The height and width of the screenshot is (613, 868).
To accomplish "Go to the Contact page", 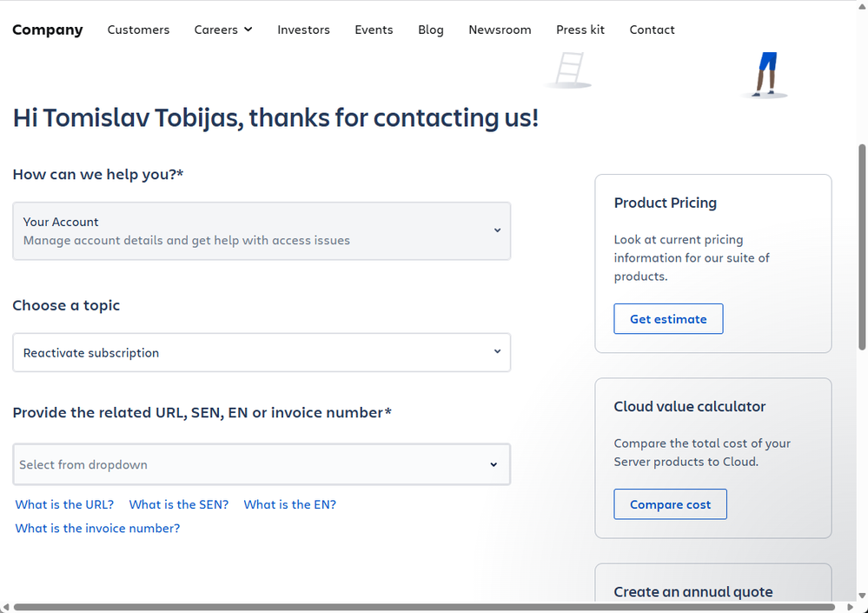I will [x=652, y=30].
